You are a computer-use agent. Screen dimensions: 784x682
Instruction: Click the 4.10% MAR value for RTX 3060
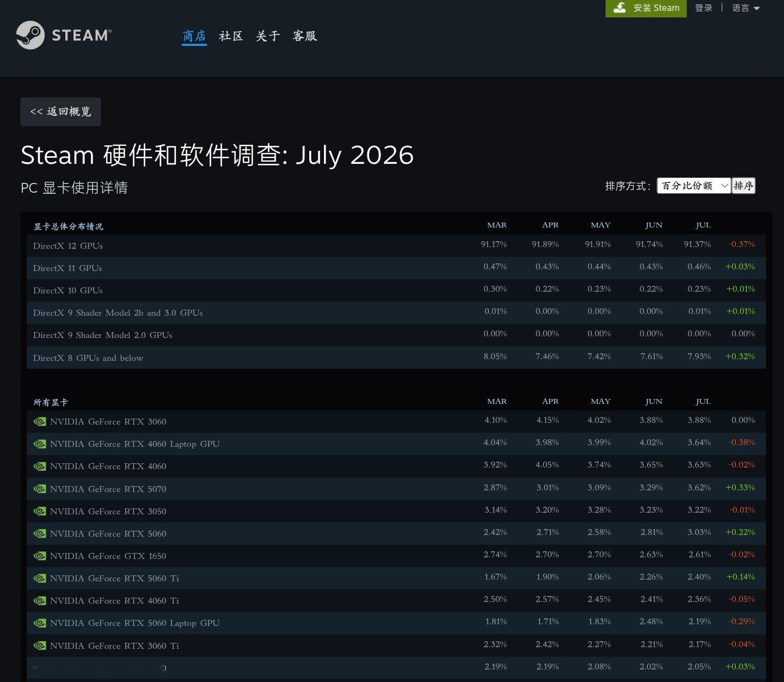[495, 420]
